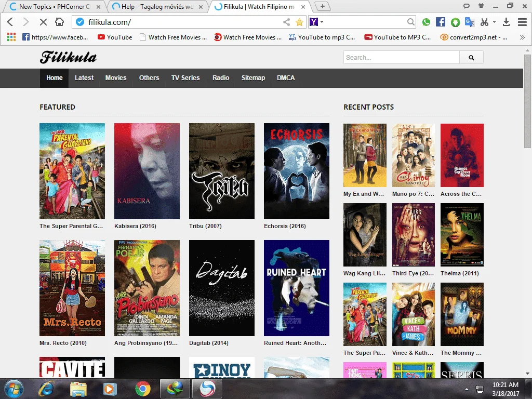Open the Ruined Heart poster
The width and height of the screenshot is (532, 399).
(x=297, y=288)
